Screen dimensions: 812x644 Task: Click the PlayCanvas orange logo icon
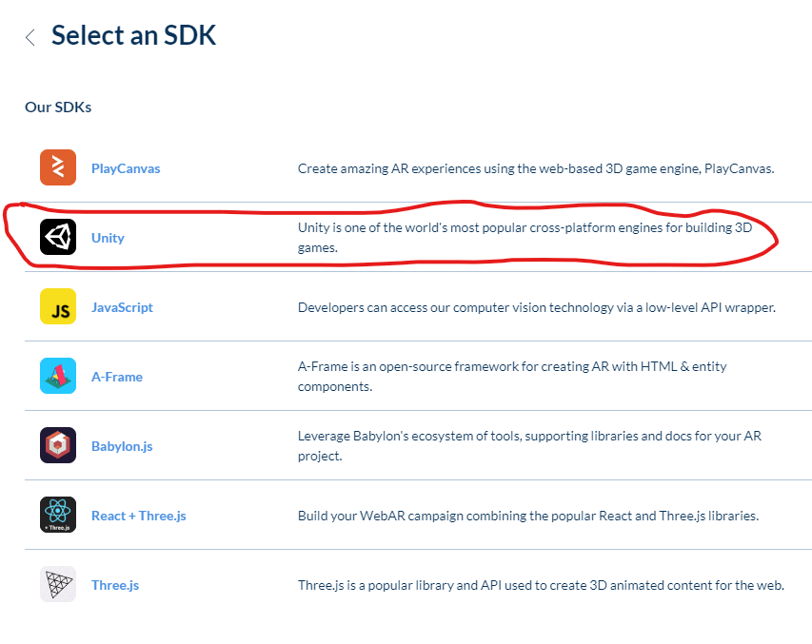[x=58, y=168]
